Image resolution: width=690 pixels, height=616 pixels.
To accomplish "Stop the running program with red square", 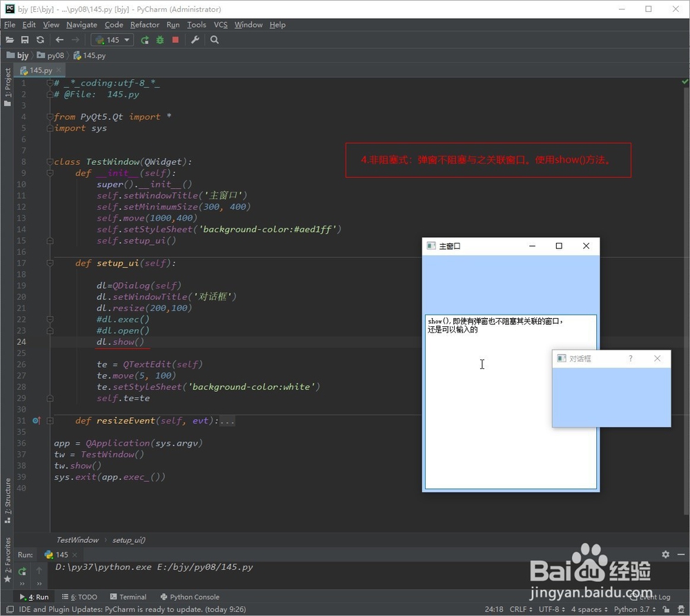I will point(175,40).
